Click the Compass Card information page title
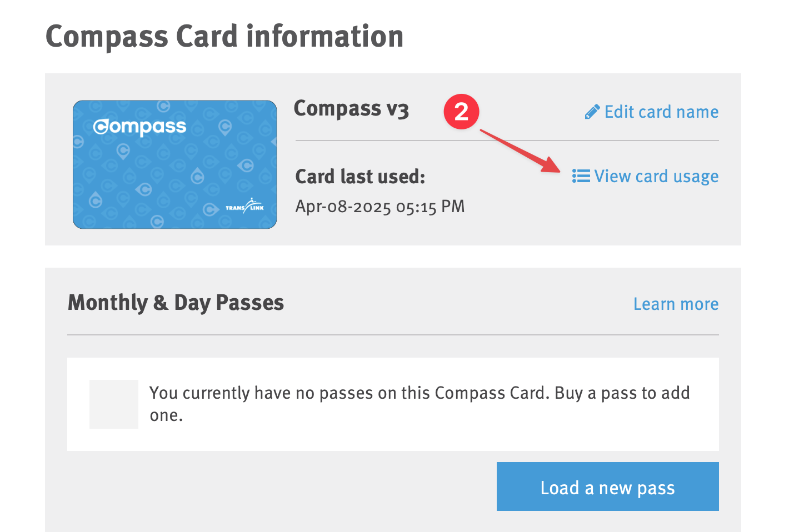Viewport: 809px width, 532px height. pos(224,36)
